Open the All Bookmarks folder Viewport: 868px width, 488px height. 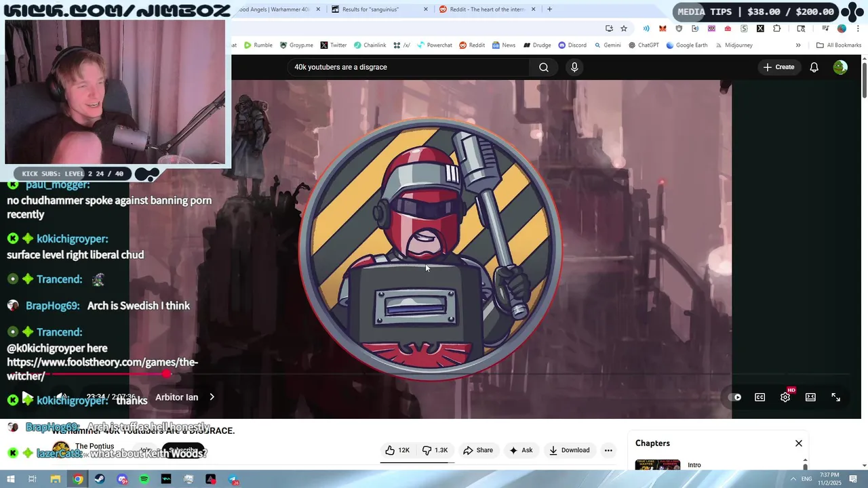pyautogui.click(x=839, y=45)
